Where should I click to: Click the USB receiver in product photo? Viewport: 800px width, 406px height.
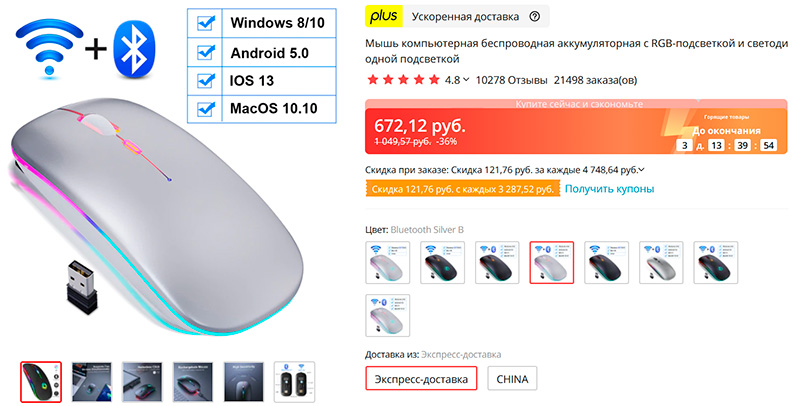(x=81, y=287)
